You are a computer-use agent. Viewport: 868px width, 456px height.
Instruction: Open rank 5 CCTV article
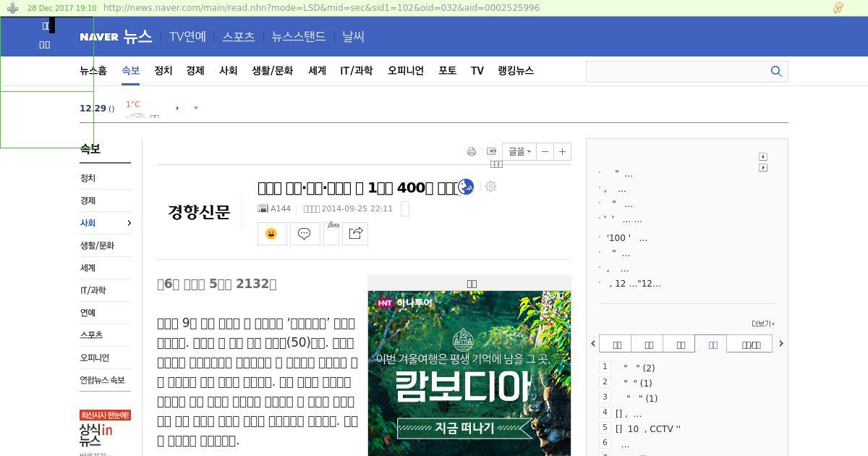(x=648, y=428)
